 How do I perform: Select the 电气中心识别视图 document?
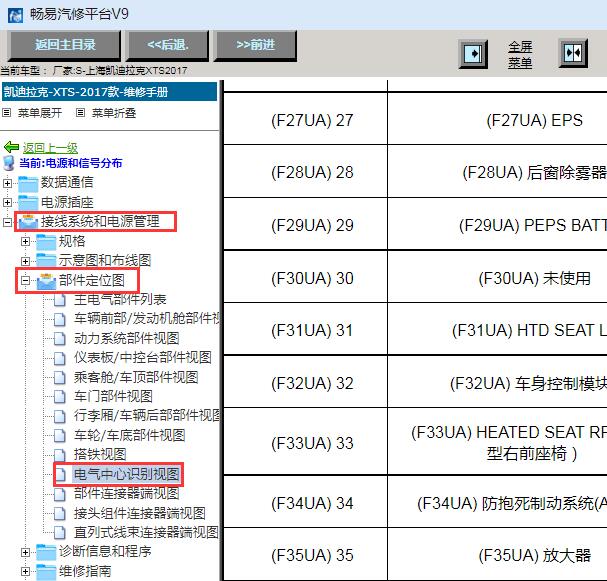pos(127,474)
